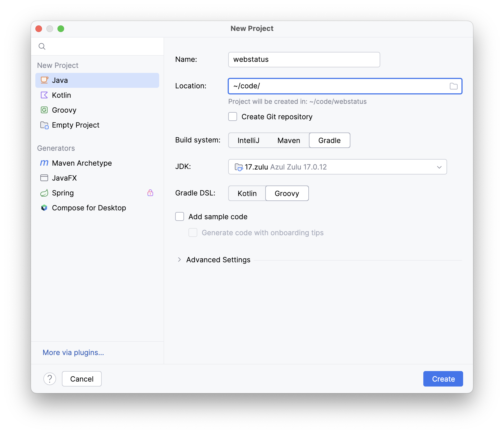The width and height of the screenshot is (504, 434).
Task: Open More via plugins link
Action: click(73, 353)
